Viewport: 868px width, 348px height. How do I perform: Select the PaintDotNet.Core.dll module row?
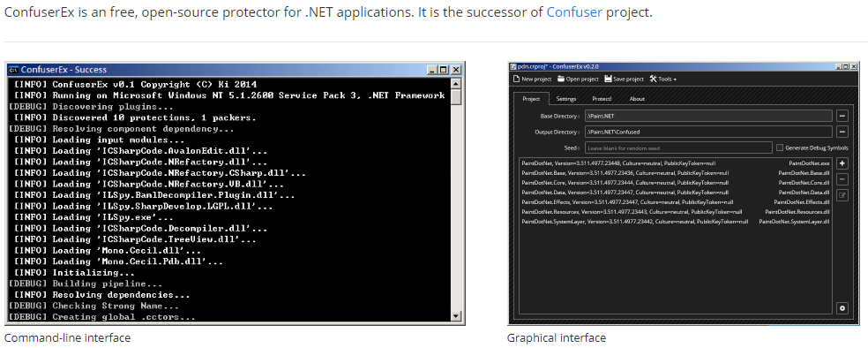coord(676,183)
